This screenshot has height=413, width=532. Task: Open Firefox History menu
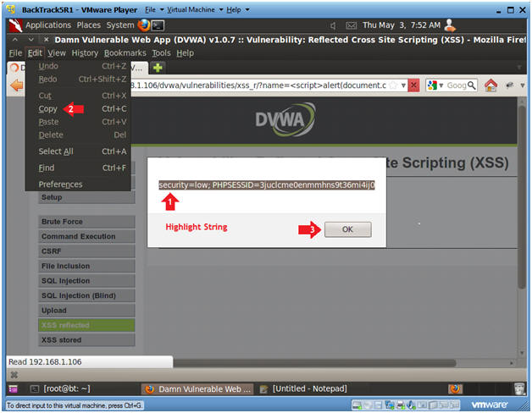click(85, 53)
